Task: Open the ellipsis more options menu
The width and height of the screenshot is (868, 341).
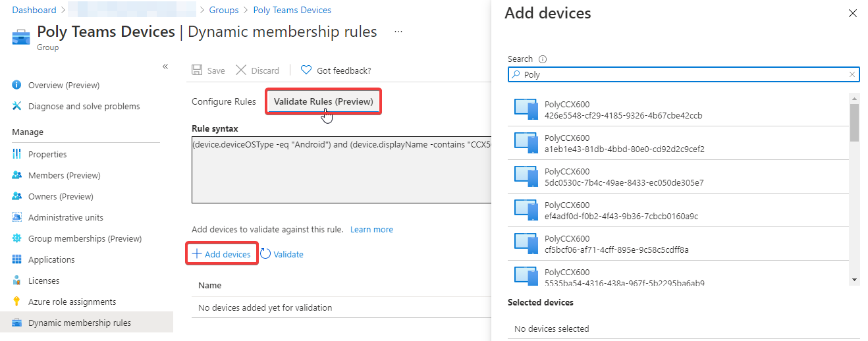Action: pyautogui.click(x=398, y=32)
